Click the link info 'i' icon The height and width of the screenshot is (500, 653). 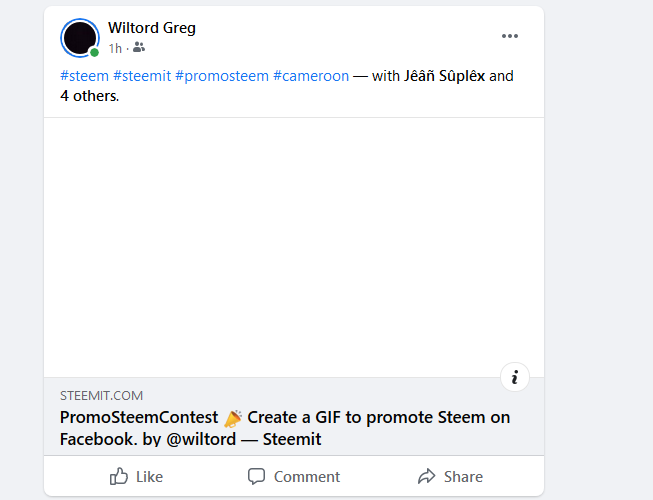point(515,377)
